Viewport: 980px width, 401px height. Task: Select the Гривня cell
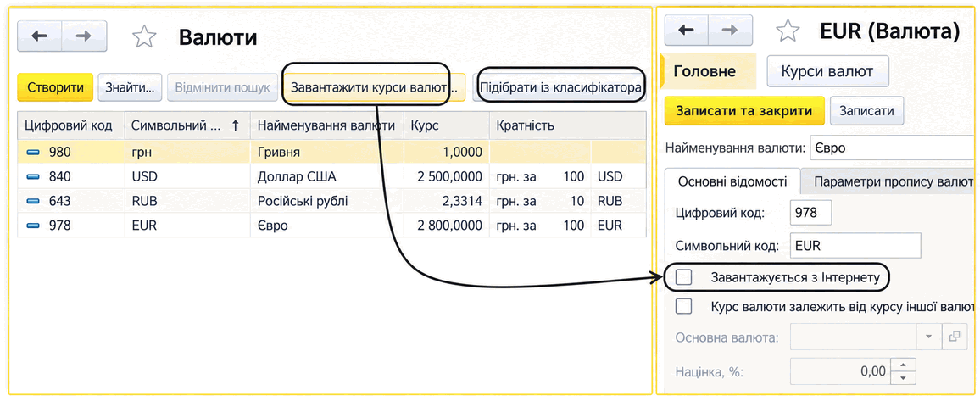327,152
